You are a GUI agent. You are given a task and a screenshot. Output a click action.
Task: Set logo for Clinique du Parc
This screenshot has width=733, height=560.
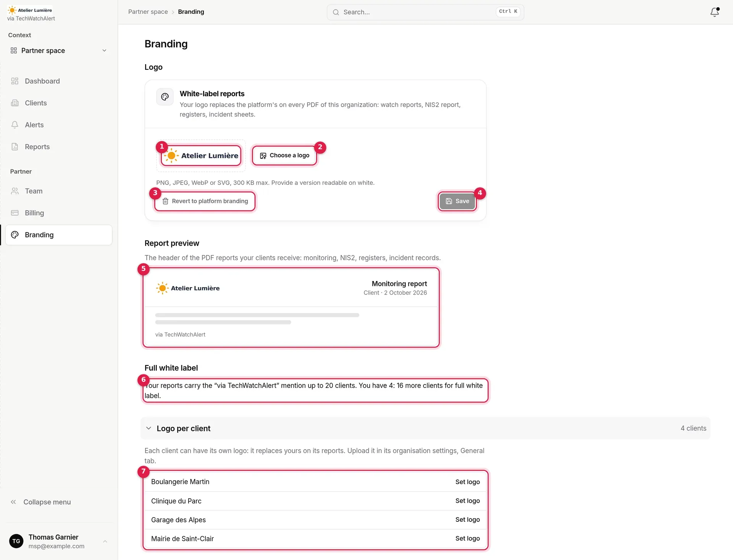(467, 500)
